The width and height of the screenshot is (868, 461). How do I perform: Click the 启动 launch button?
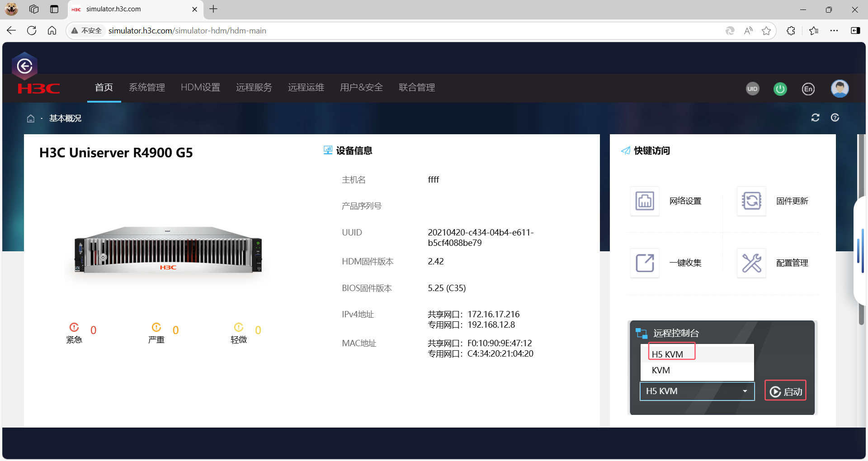[785, 391]
